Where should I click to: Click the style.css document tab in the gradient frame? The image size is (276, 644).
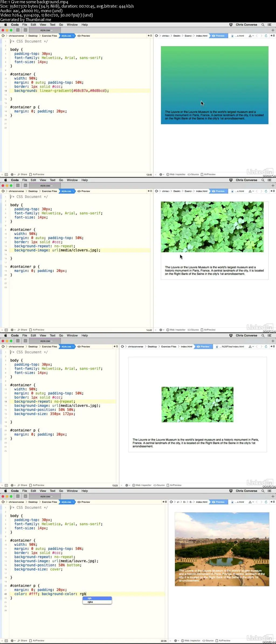point(45,30)
